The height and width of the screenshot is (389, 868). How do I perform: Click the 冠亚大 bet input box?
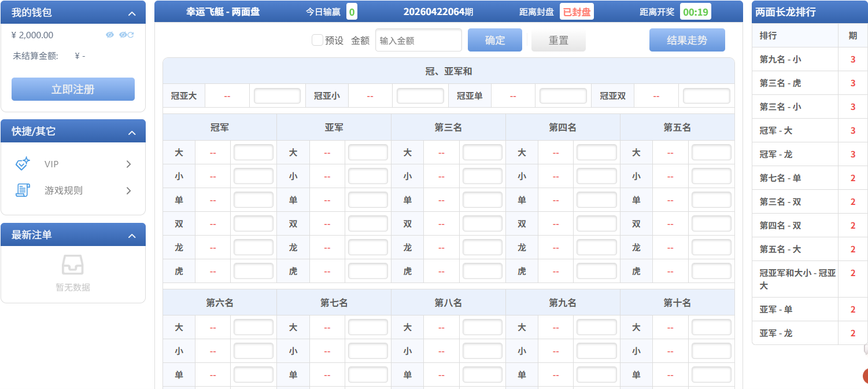point(277,96)
